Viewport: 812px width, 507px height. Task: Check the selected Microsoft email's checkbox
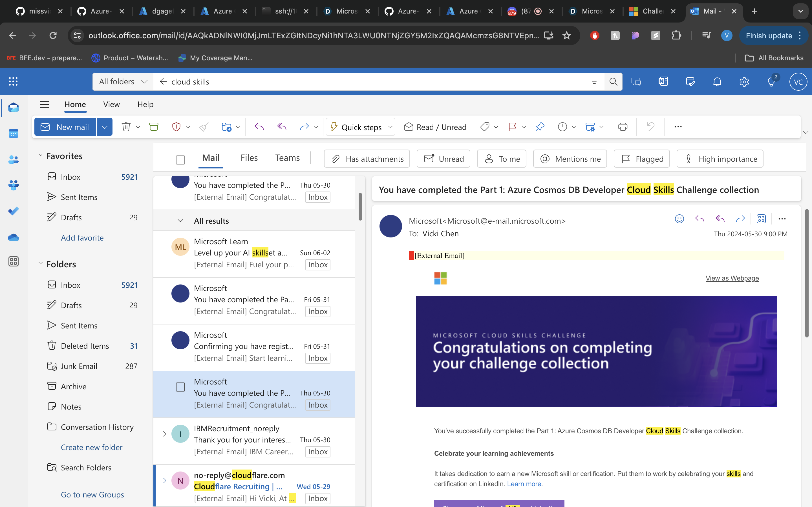(180, 387)
